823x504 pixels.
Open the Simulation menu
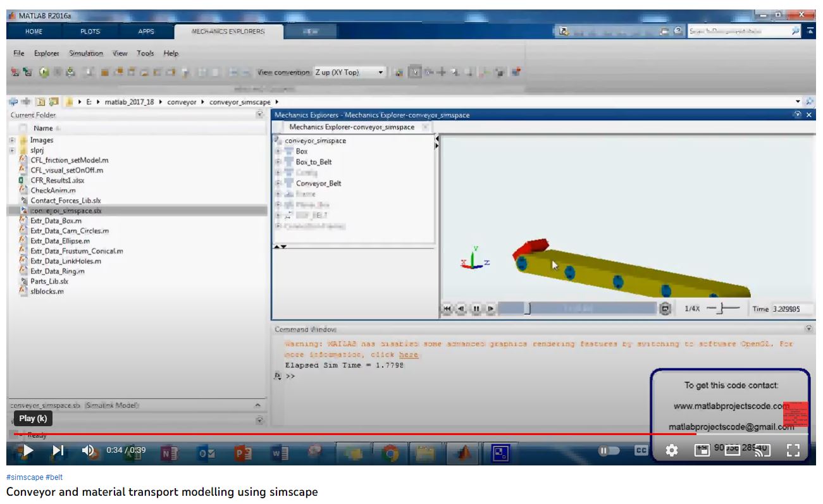click(x=85, y=54)
